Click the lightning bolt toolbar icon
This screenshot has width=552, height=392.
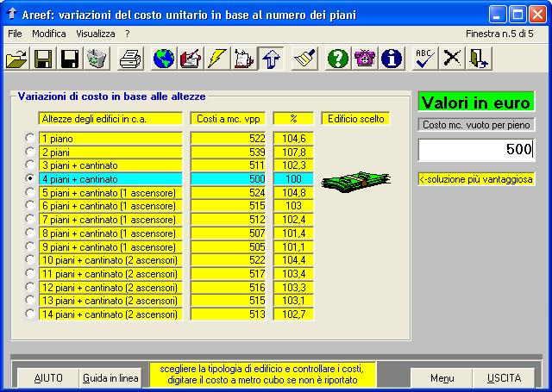(217, 59)
